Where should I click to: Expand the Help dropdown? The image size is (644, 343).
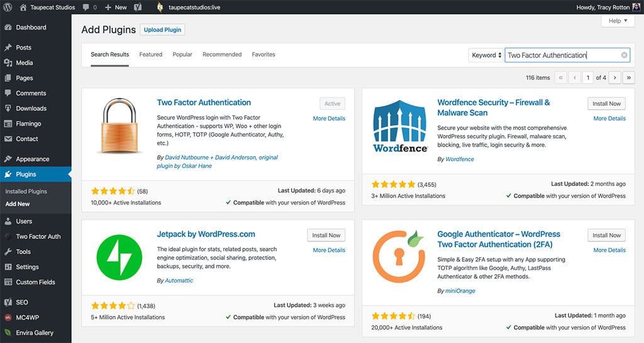(x=618, y=21)
